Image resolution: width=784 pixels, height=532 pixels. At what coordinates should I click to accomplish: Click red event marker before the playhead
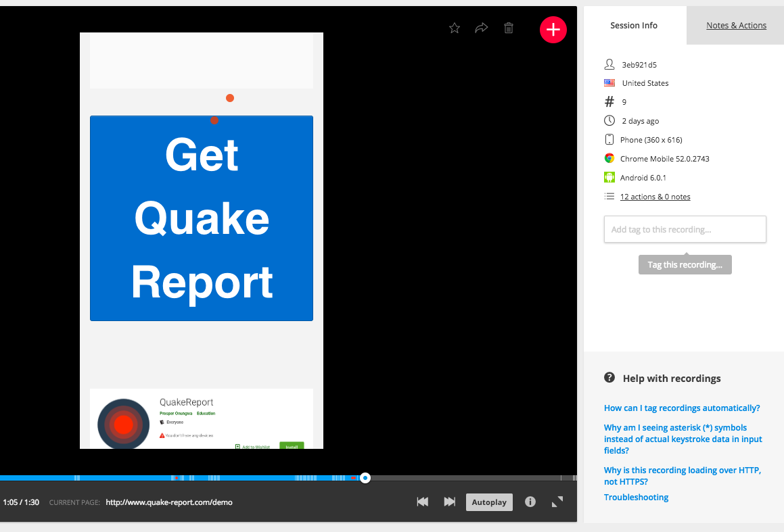[354, 478]
